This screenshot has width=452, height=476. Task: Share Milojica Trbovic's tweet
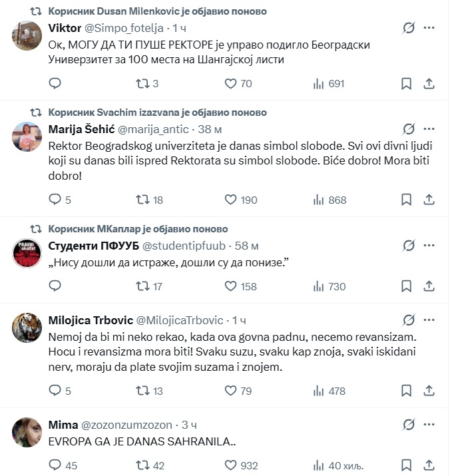tap(429, 391)
